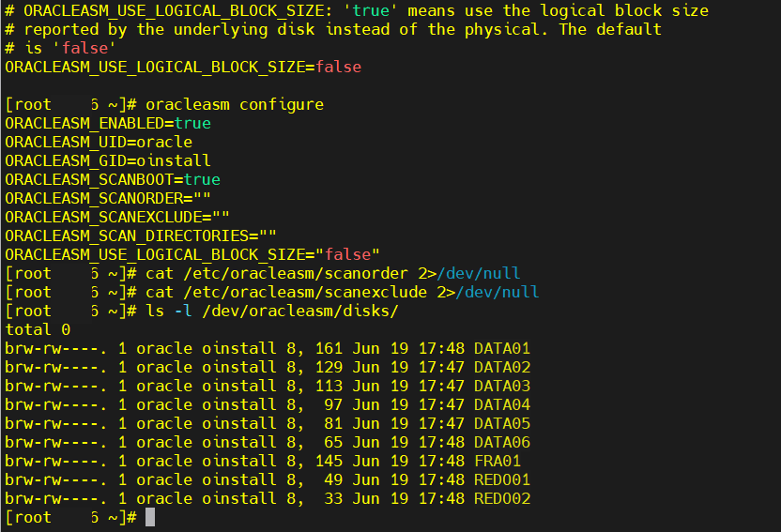
Task: Click the 'ls -l /dev/oracleasm/disks/' command
Action: (x=272, y=312)
